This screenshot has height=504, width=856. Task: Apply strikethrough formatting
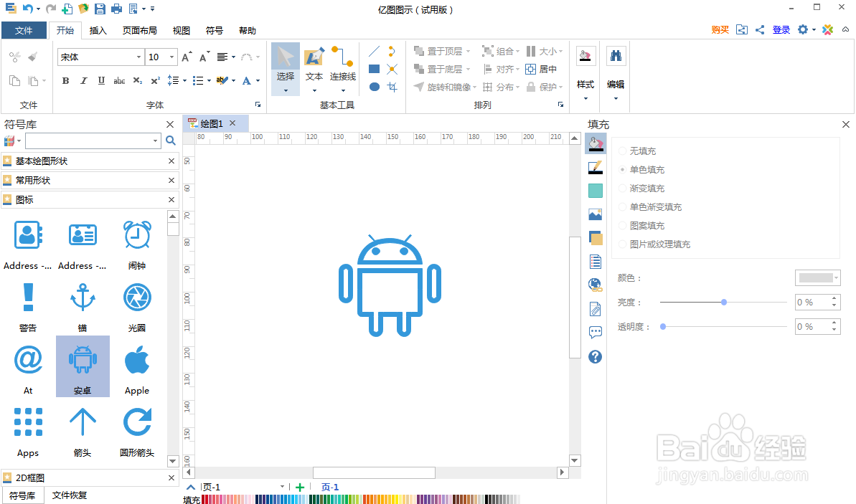tap(119, 81)
